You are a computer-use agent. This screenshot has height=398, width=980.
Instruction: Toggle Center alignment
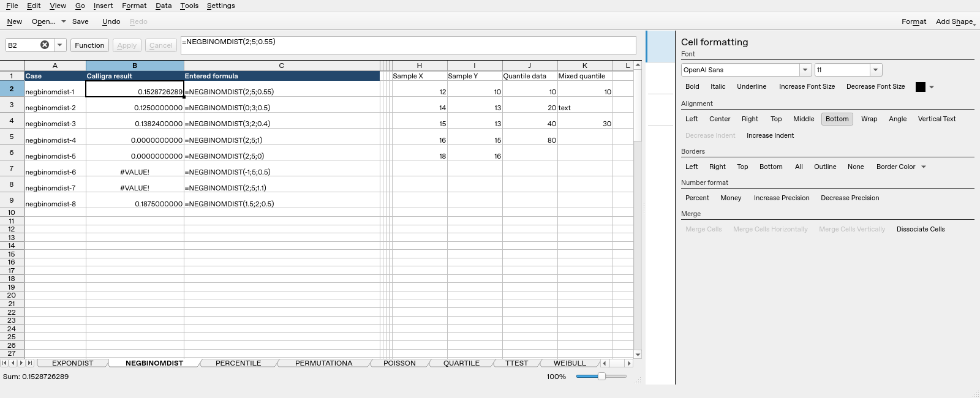click(x=720, y=119)
